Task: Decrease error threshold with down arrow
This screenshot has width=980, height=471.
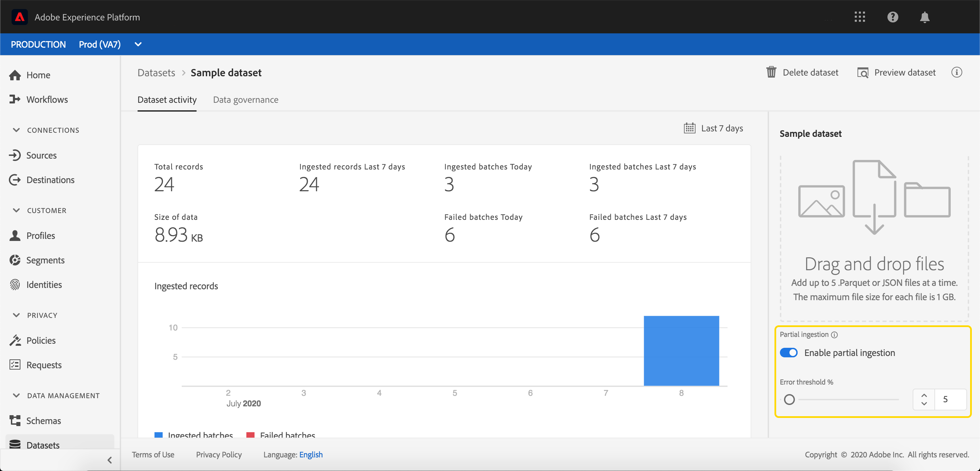Action: coord(924,404)
